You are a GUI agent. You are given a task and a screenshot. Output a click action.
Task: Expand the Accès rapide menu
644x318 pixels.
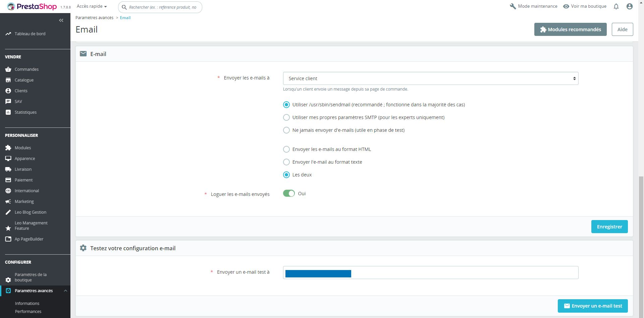click(x=91, y=6)
